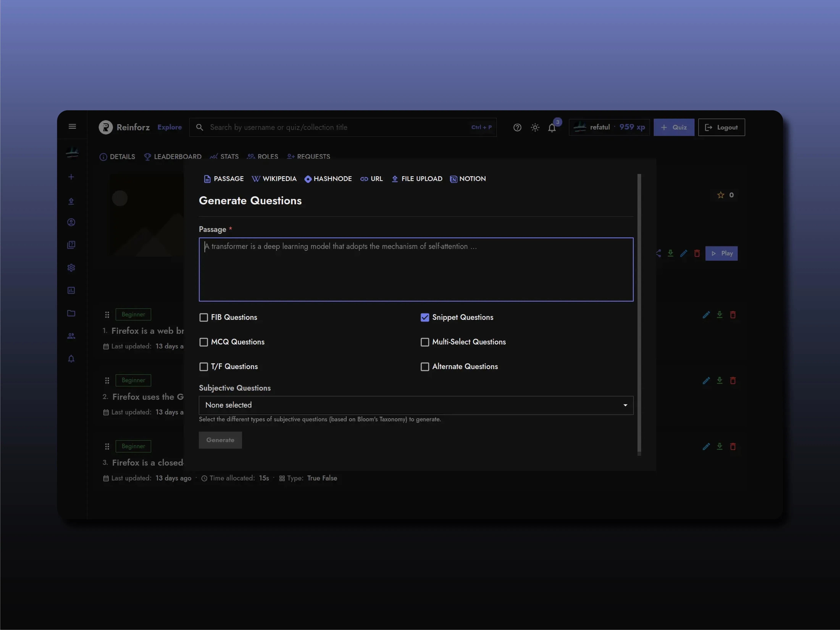Screen dimensions: 840x630
Task: Open the notifications bell with badge
Action: point(552,128)
